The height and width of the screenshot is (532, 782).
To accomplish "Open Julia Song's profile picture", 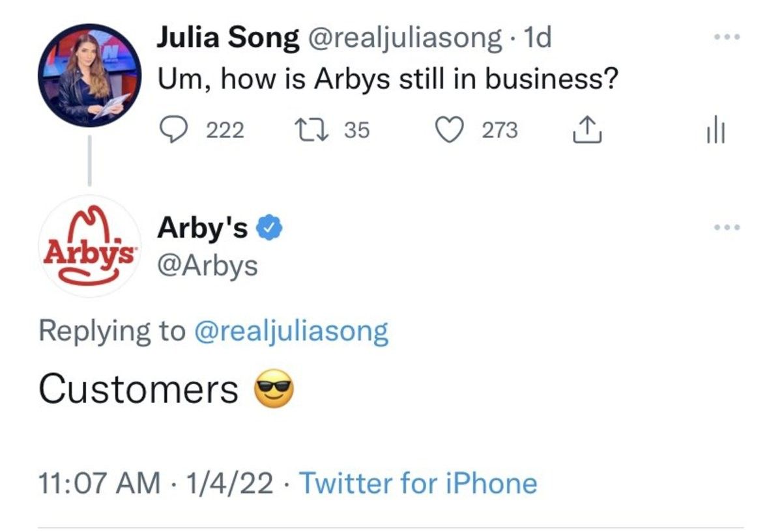I will pos(89,75).
